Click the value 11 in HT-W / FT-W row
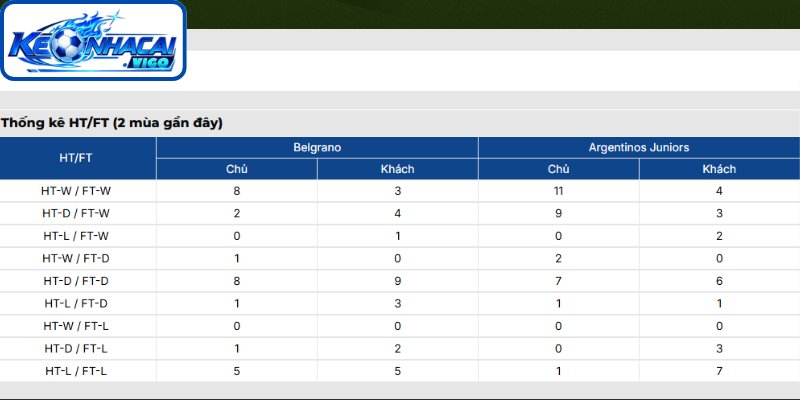This screenshot has width=800, height=400. (x=558, y=191)
